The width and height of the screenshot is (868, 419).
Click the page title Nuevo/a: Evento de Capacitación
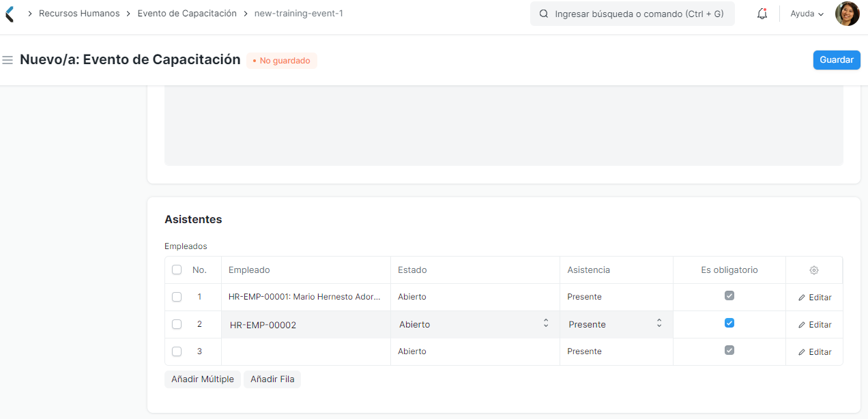tap(130, 59)
